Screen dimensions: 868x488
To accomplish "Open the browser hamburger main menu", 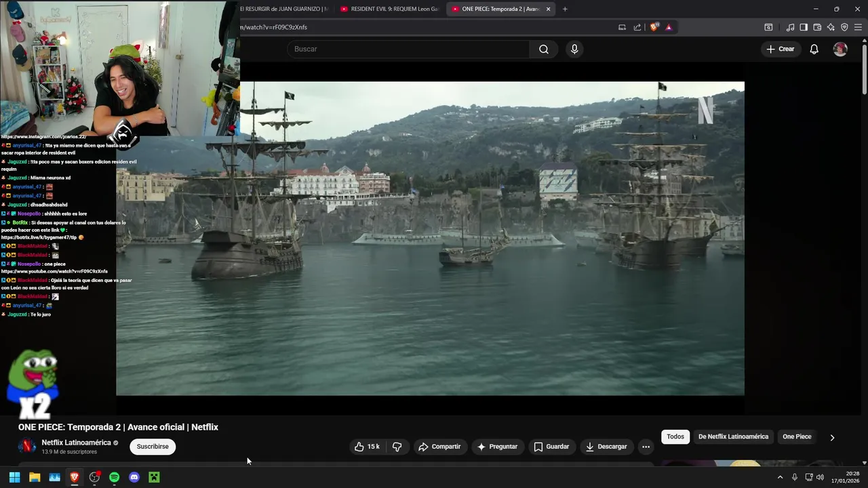I will click(858, 27).
